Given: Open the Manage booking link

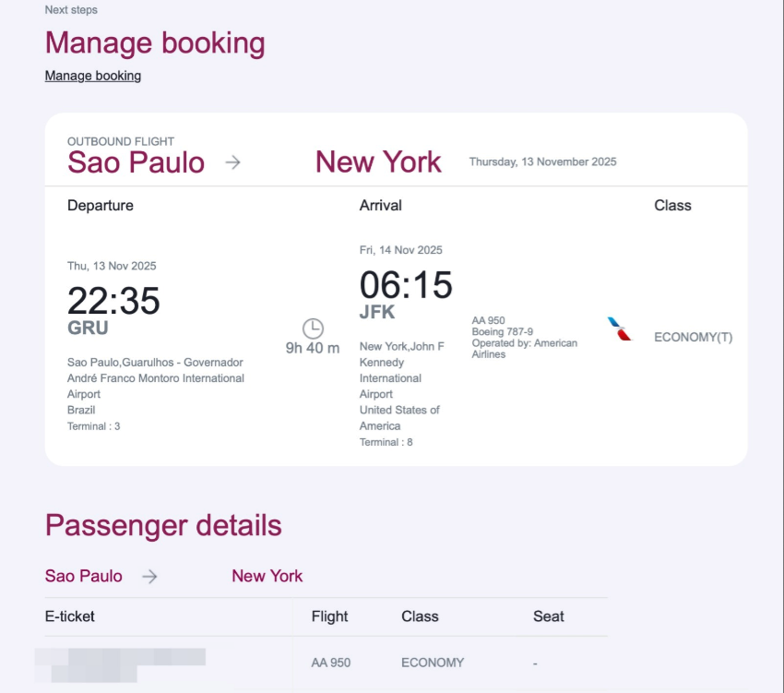Looking at the screenshot, I should (x=93, y=75).
